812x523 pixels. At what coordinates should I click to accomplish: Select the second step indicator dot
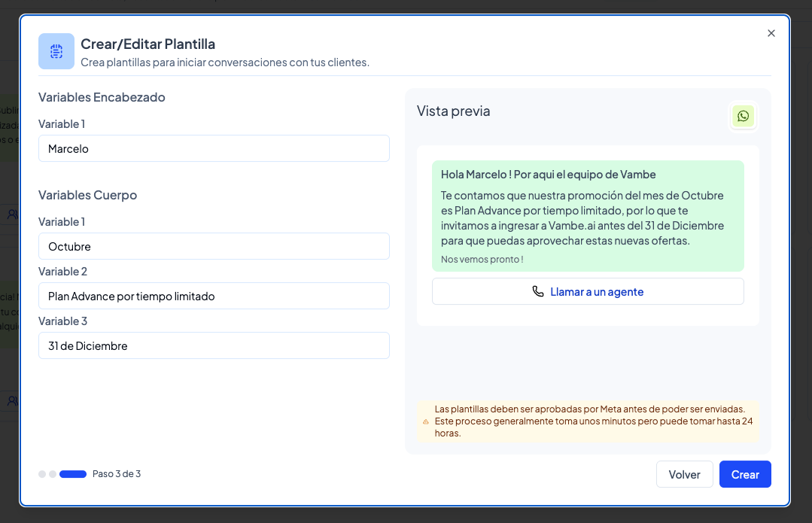[53, 474]
